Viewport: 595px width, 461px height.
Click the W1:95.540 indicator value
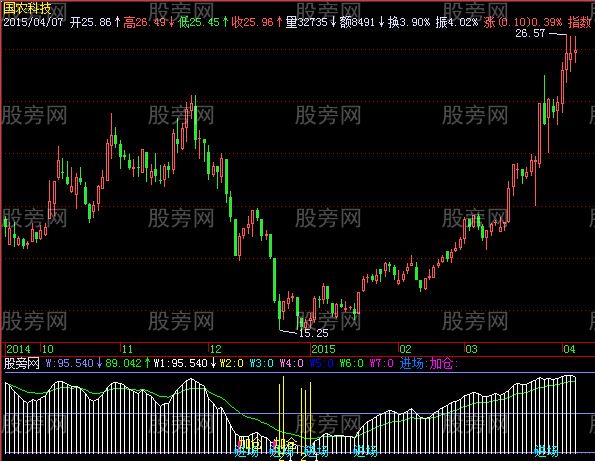(181, 363)
